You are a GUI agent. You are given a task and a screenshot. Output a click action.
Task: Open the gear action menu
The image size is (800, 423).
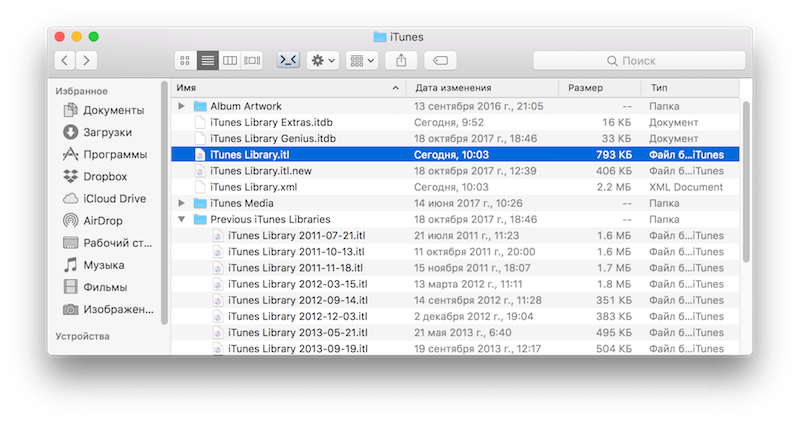[x=323, y=61]
